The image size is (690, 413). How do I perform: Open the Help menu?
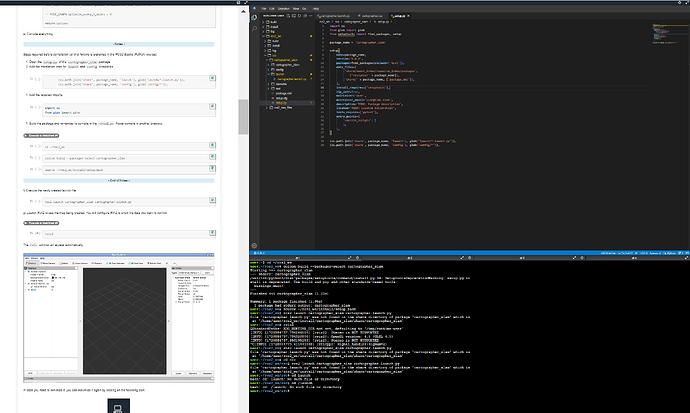click(316, 8)
